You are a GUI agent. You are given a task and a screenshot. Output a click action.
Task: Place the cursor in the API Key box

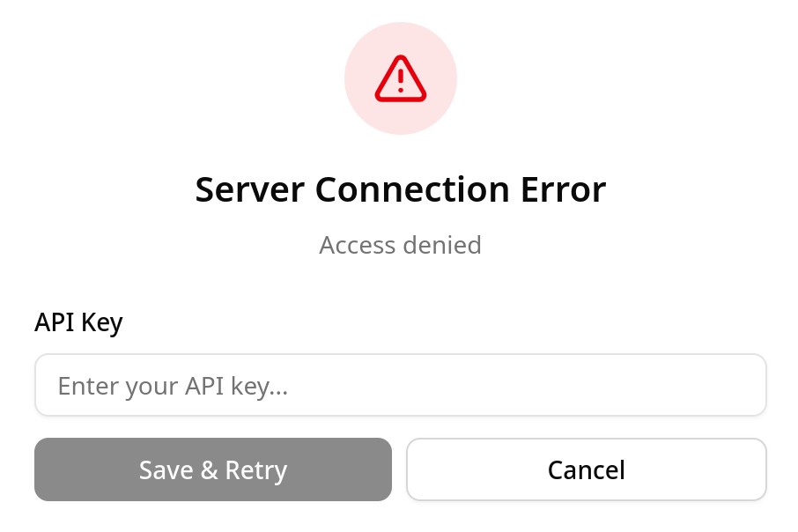tap(401, 385)
